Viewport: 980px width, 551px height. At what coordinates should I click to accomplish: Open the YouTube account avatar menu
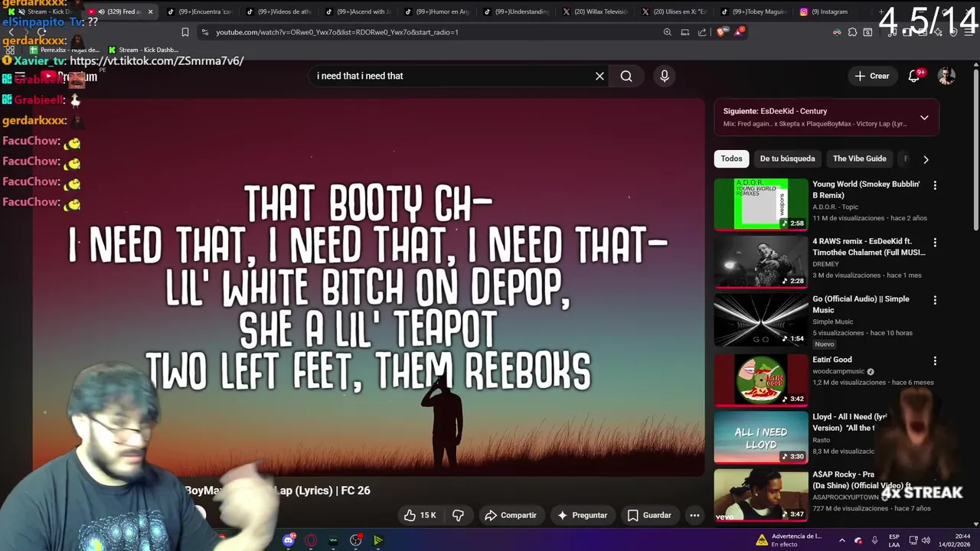click(947, 76)
